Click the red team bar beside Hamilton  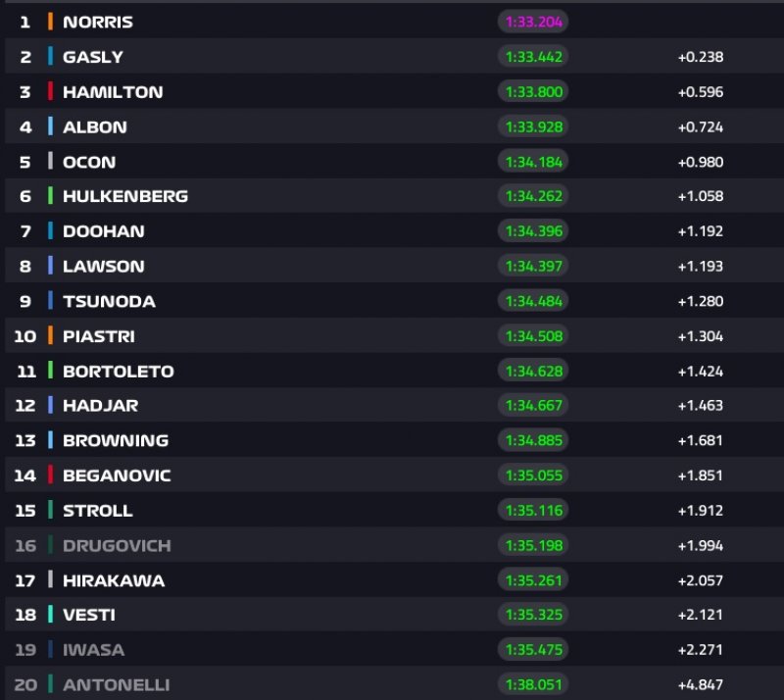tap(50, 92)
